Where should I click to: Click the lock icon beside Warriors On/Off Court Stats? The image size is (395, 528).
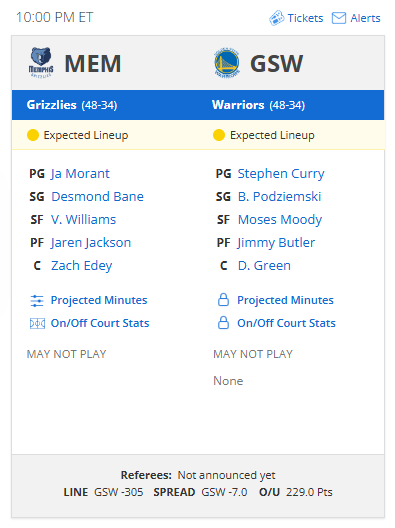click(223, 323)
